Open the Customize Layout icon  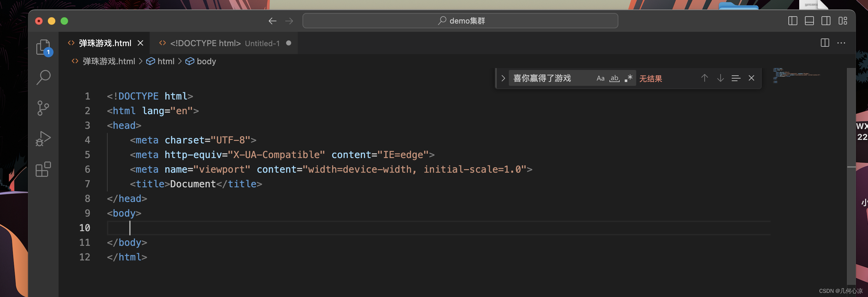[x=843, y=21]
